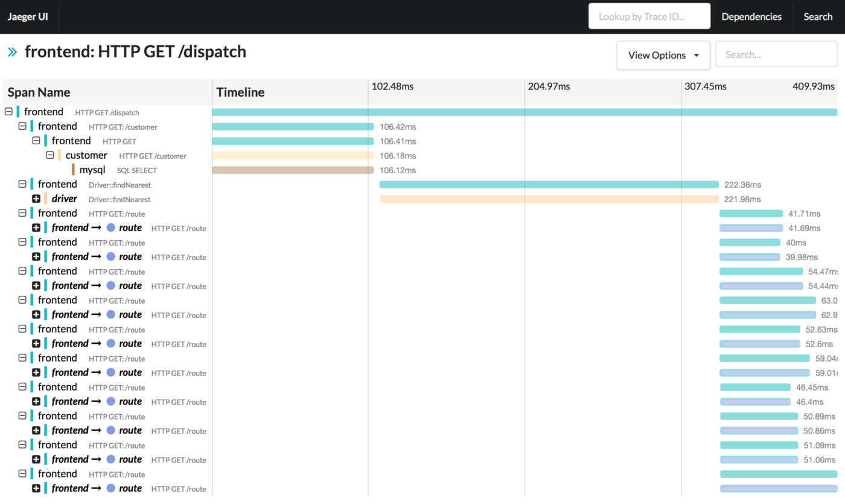Select the customer span bar labeled 106.18ms

(293, 155)
